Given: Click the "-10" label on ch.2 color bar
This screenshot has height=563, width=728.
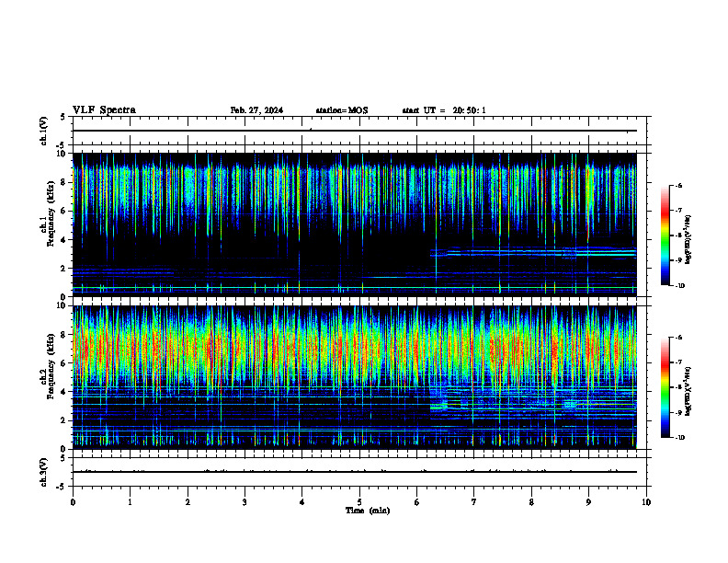Looking at the screenshot, I should pos(680,438).
